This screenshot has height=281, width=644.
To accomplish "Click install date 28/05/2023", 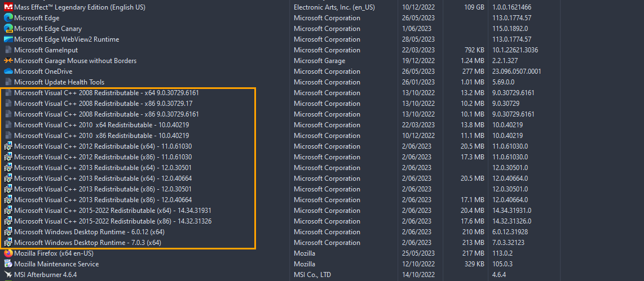I will pyautogui.click(x=418, y=39).
